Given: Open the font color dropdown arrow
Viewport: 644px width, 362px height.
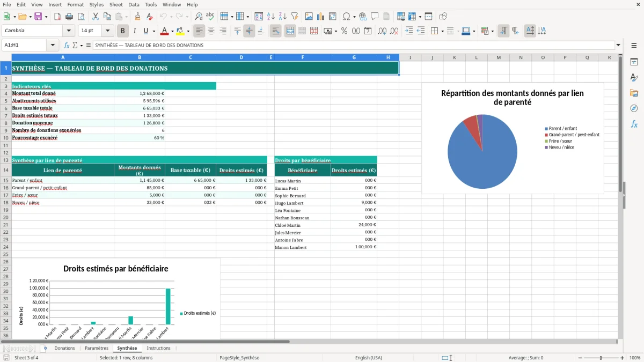Looking at the screenshot, I should 172,31.
